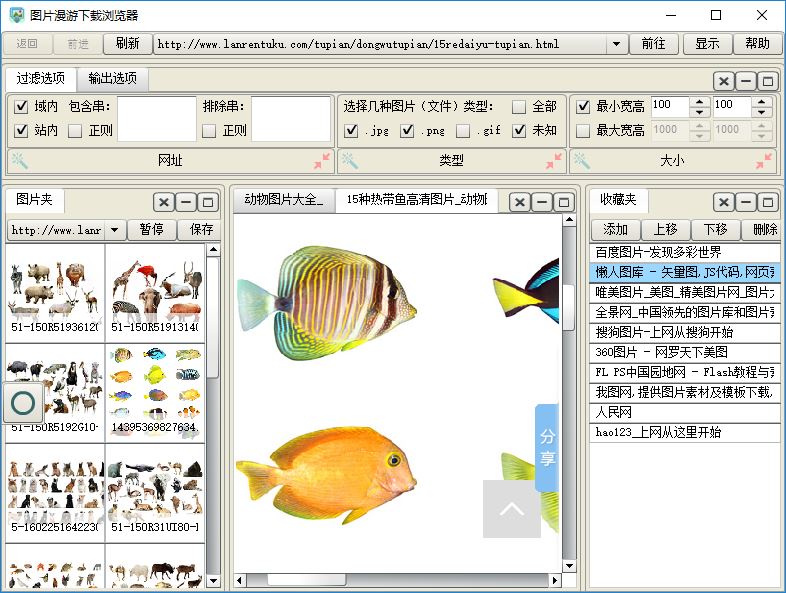
Task: Toggle the 最小宽高 checkbox
Action: pos(582,106)
